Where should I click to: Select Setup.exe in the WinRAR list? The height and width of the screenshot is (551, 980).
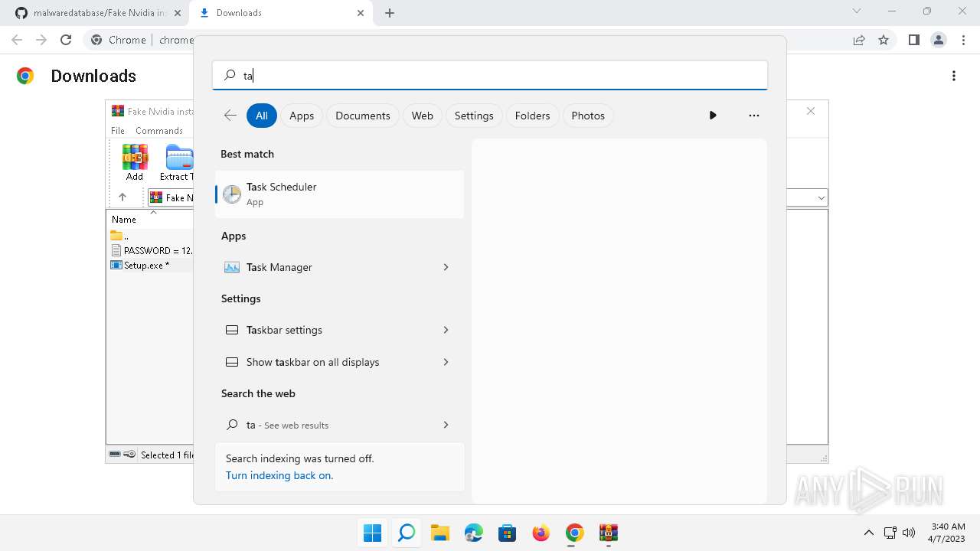(140, 266)
